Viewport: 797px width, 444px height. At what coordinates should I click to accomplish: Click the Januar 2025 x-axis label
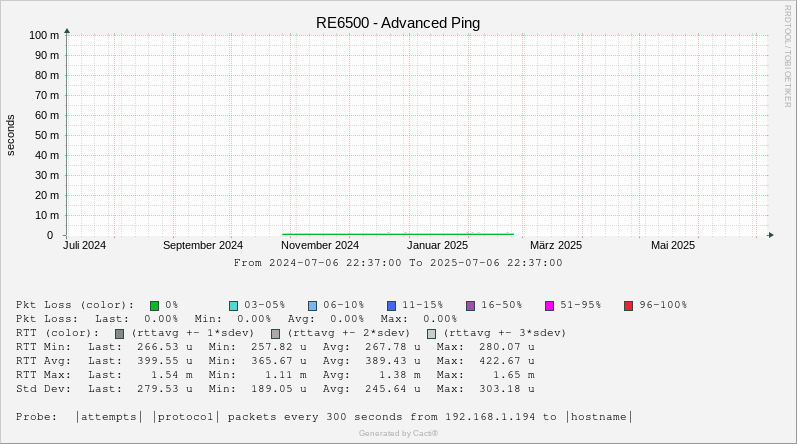click(x=437, y=245)
